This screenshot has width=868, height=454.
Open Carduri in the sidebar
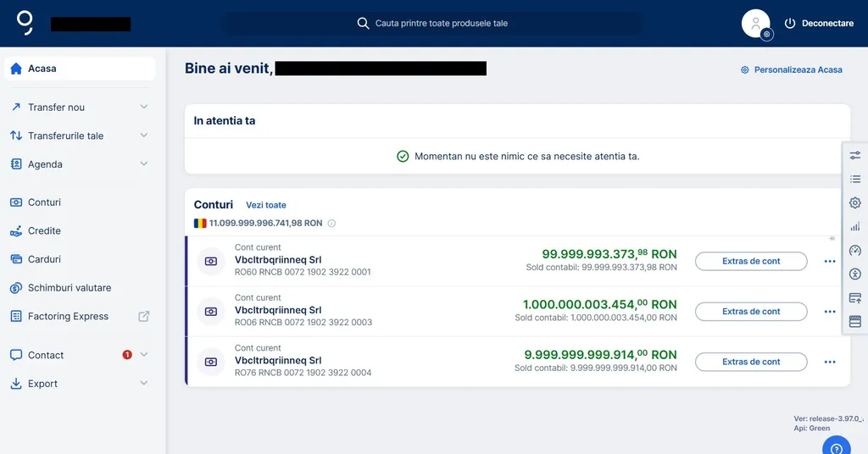coord(44,259)
